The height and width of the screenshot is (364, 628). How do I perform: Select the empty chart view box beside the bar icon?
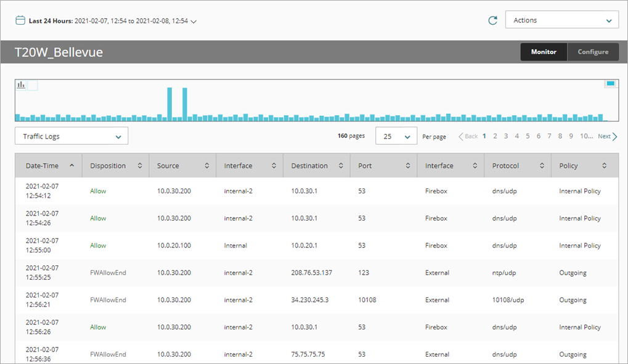click(33, 84)
